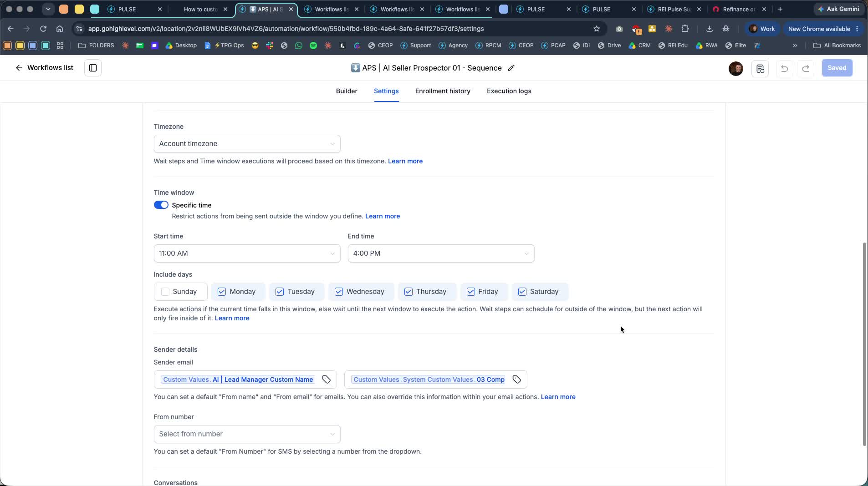Click the redo arrow icon

(x=806, y=68)
